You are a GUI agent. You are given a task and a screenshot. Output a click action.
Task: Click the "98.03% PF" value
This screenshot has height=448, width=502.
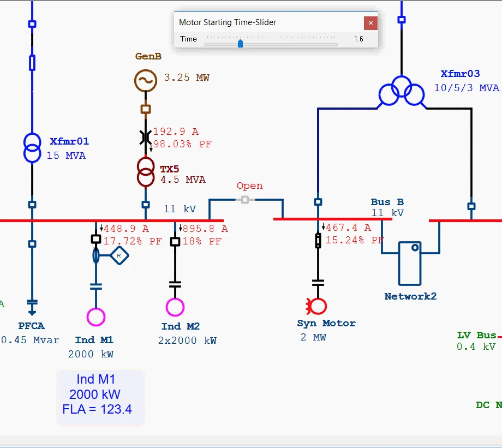182,144
